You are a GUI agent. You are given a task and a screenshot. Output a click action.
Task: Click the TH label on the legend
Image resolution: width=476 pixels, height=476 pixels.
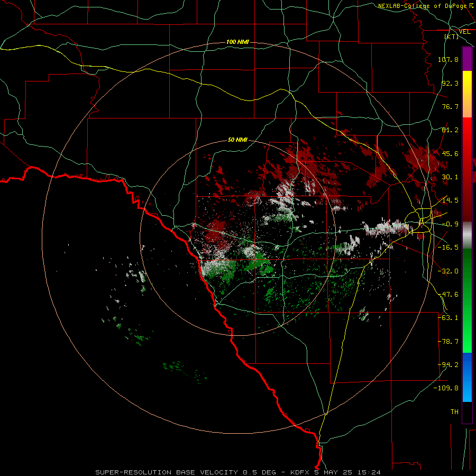pos(454,412)
